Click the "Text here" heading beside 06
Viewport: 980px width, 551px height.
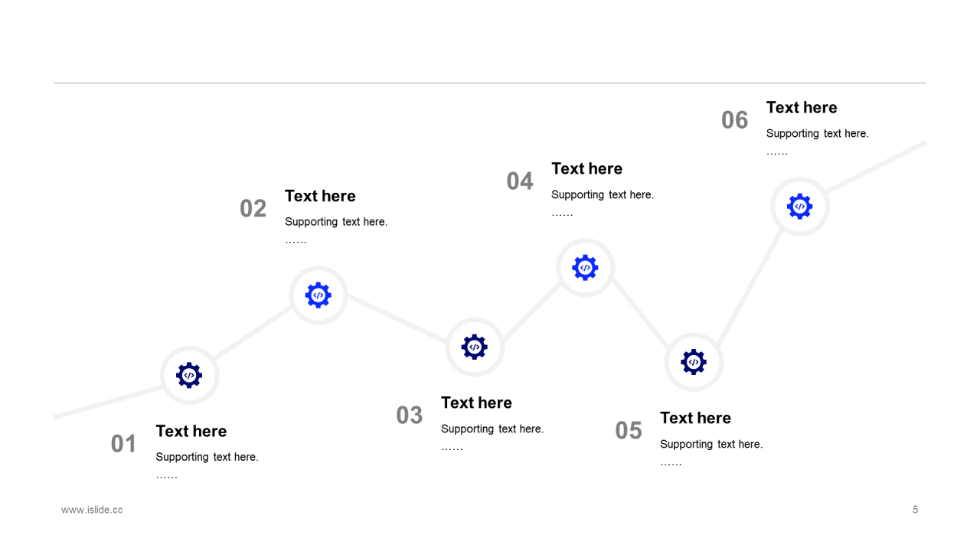click(x=802, y=108)
